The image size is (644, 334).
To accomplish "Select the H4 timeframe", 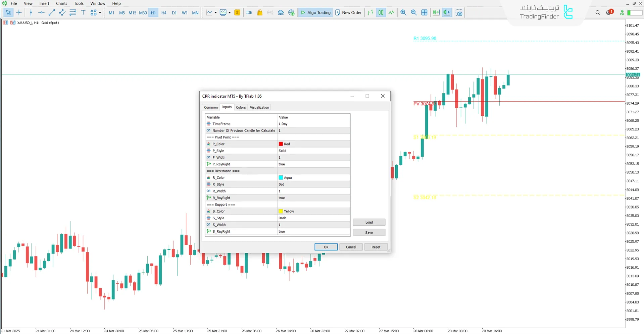I will pos(164,13).
